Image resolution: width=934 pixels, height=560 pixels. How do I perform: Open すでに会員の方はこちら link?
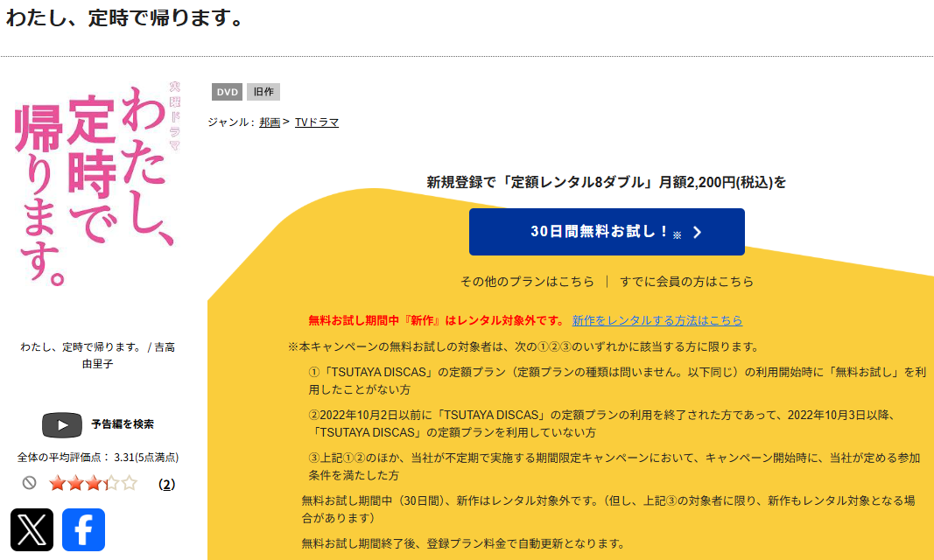[686, 282]
